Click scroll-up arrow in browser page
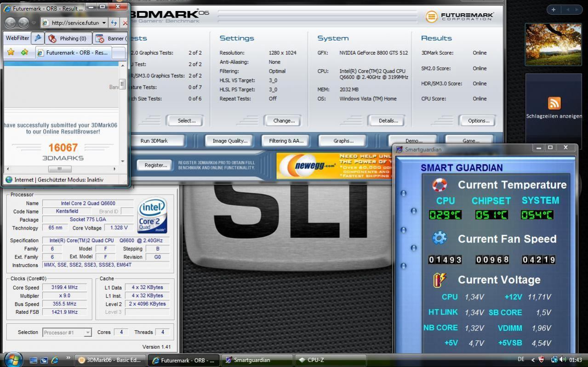Screen dimensions: 588x367 pyautogui.click(x=122, y=65)
